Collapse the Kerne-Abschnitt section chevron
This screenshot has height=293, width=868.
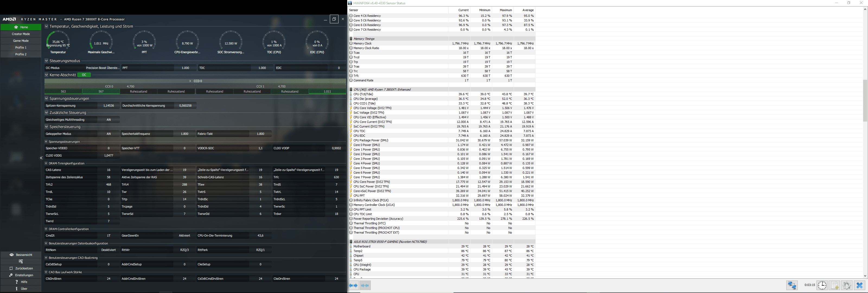tap(46, 75)
